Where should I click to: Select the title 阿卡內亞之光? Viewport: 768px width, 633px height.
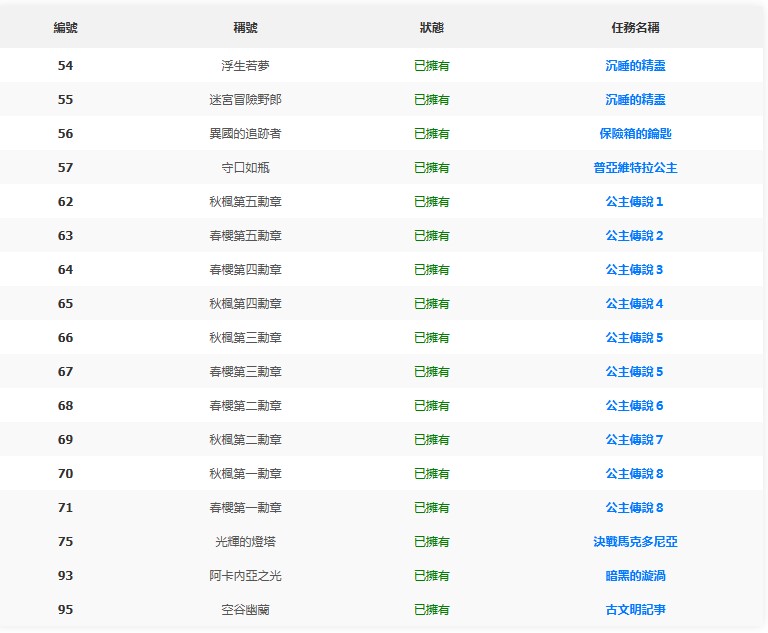tap(245, 576)
